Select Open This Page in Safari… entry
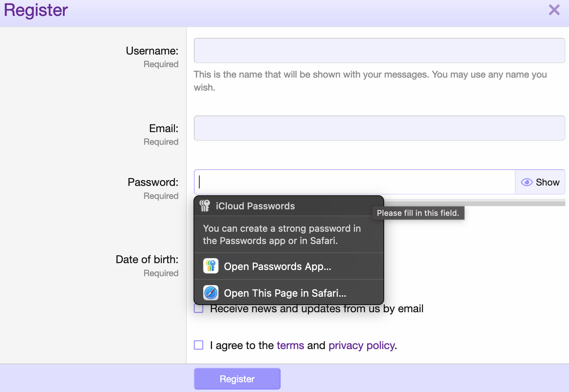569x392 pixels. click(x=289, y=293)
